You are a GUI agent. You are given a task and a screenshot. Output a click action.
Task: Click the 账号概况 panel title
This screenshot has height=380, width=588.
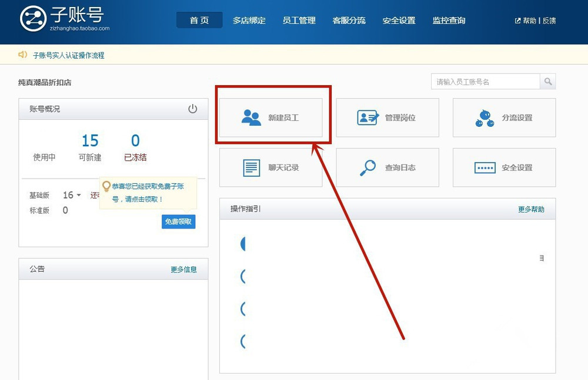click(x=45, y=109)
